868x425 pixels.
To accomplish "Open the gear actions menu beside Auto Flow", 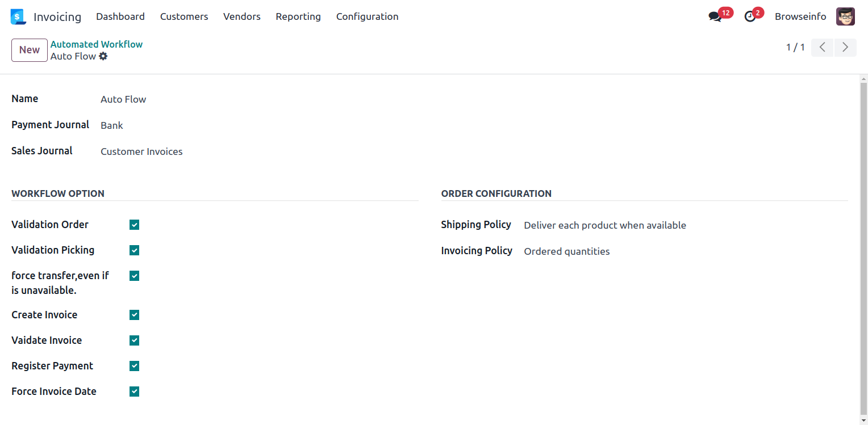I will coord(103,56).
